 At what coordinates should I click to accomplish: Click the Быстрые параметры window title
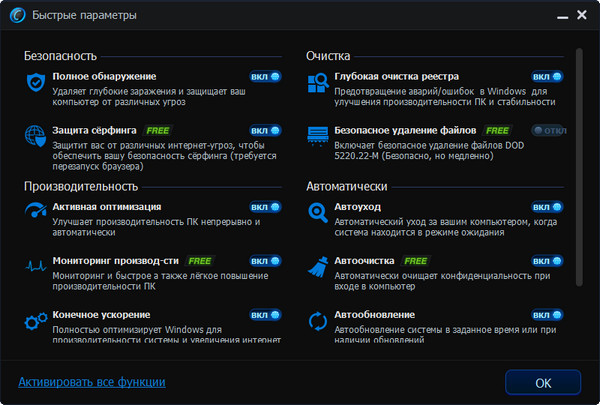pos(84,15)
